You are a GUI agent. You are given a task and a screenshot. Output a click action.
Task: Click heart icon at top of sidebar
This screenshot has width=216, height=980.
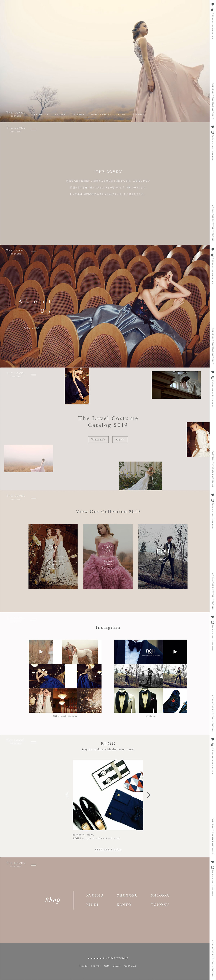(x=213, y=4)
